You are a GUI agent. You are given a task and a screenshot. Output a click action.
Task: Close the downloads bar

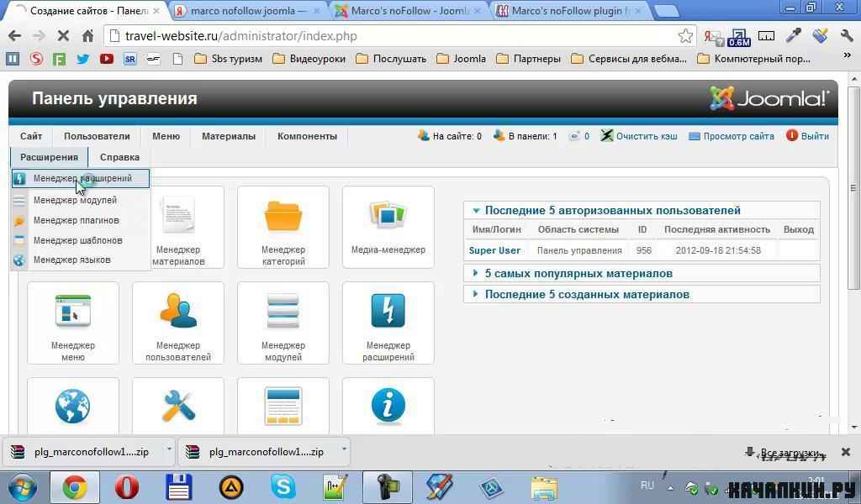[846, 452]
